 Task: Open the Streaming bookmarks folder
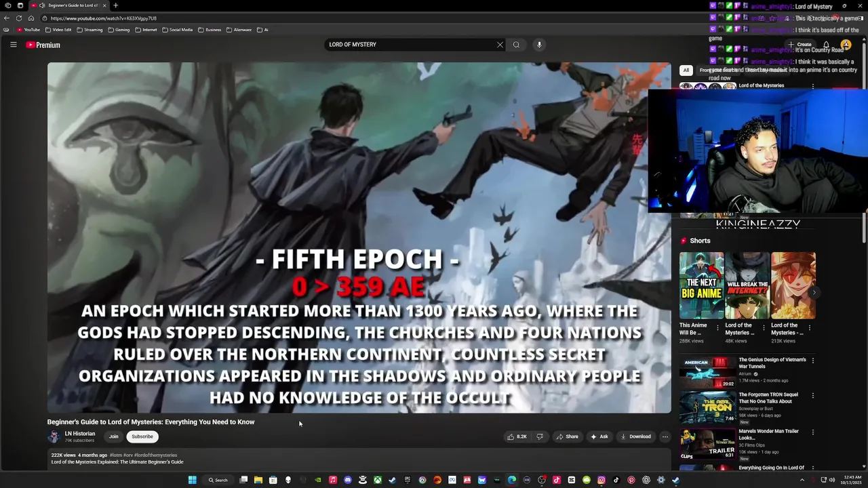[x=90, y=30]
